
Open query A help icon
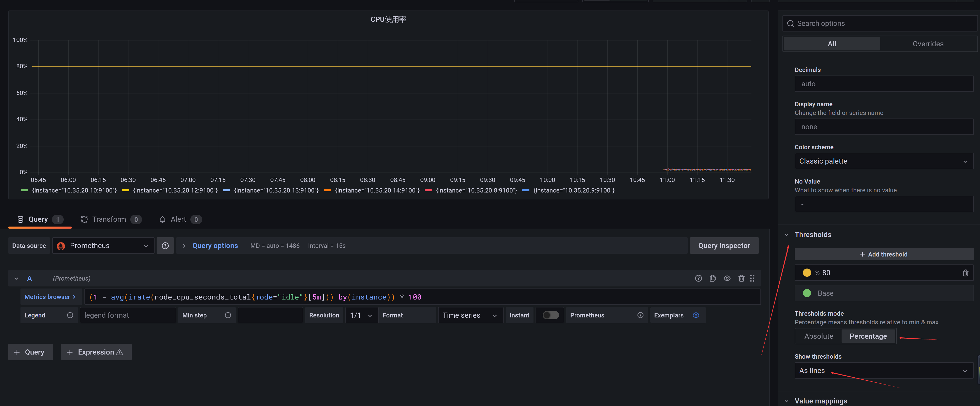point(698,278)
